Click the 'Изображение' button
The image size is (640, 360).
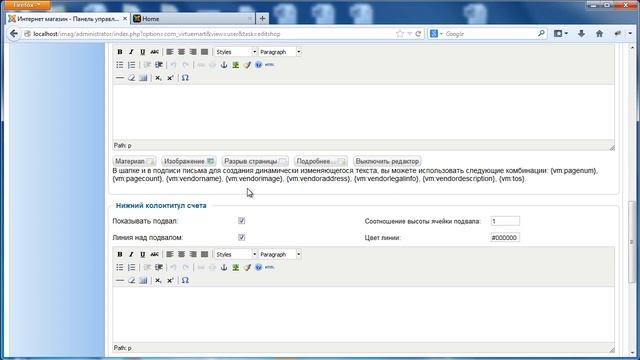[189, 161]
